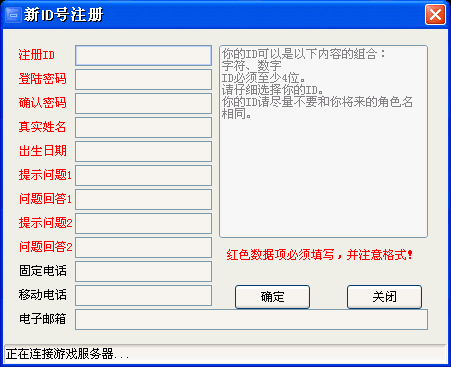Select the 提示问题1 input field
Image resolution: width=451 pixels, height=367 pixels.
[143, 175]
